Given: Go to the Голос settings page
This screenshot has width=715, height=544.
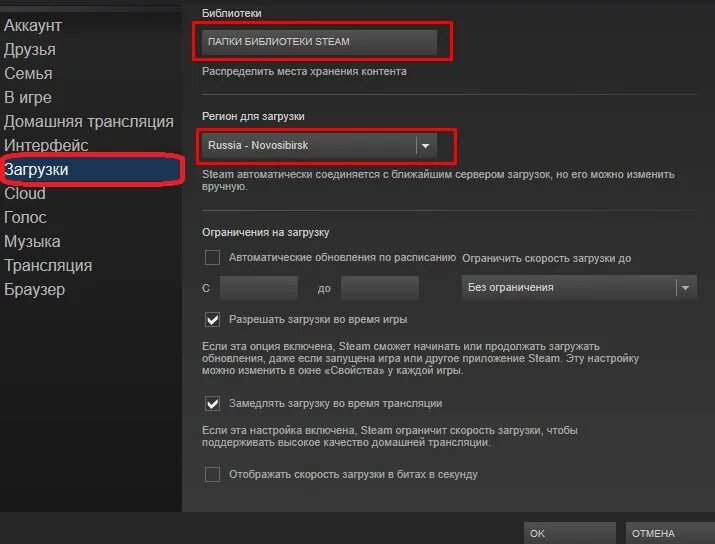Looking at the screenshot, I should tap(26, 218).
